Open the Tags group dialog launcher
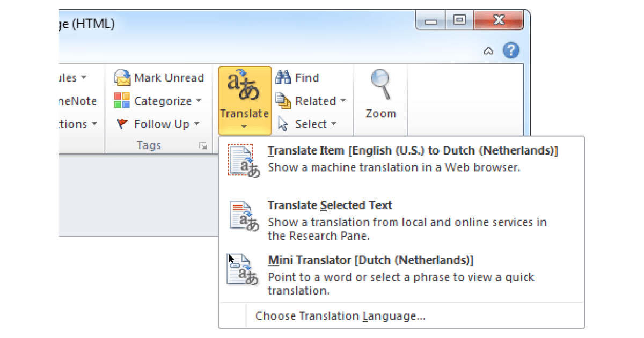Image resolution: width=644 pixels, height=338 pixels. click(x=203, y=145)
